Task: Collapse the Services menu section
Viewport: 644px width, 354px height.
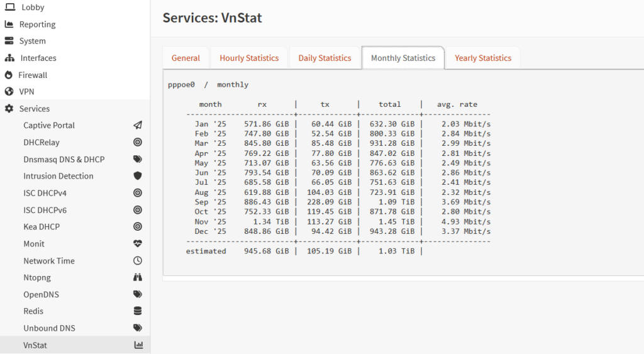Action: (34, 109)
